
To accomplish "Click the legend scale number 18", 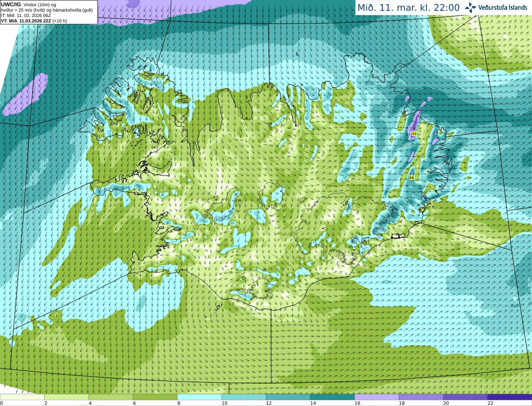I will point(401,403).
